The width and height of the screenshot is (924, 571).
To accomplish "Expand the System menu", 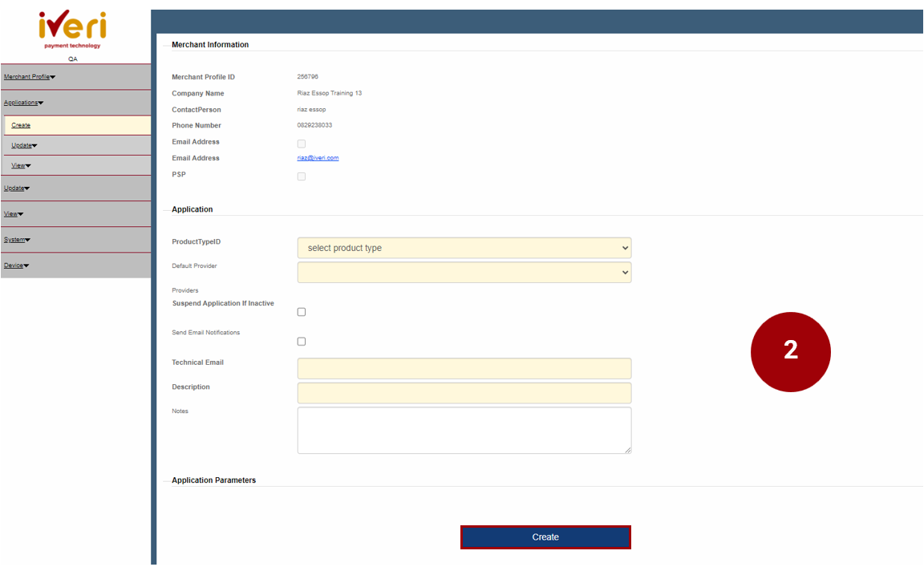I will pos(16,240).
